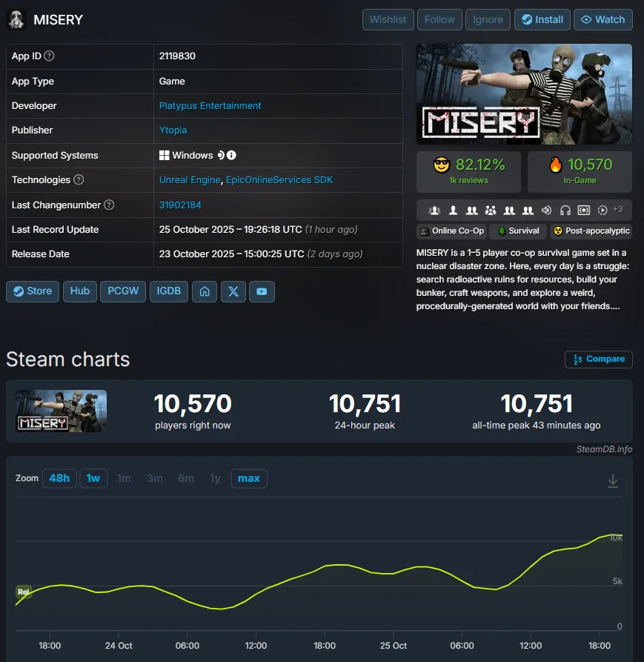
Task: Click the small MISERY thumbnail in Steam charts
Action: 62,411
